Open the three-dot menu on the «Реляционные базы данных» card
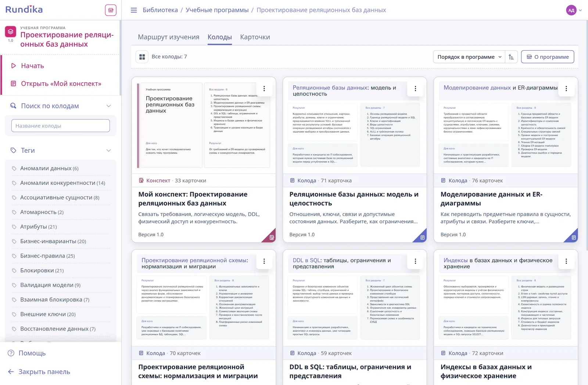Image resolution: width=588 pixels, height=385 pixels. coord(415,89)
